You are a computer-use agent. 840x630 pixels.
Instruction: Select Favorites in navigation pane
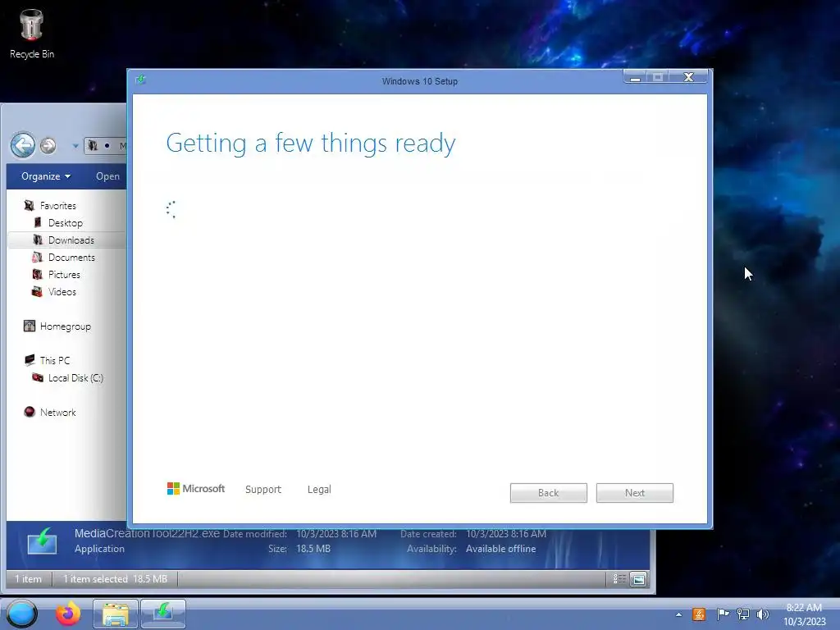point(58,206)
